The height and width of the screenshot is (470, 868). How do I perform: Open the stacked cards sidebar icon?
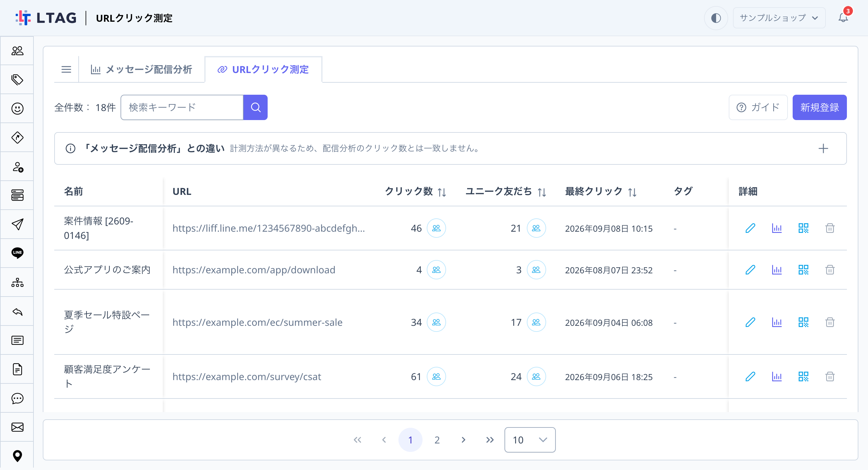[x=17, y=195]
